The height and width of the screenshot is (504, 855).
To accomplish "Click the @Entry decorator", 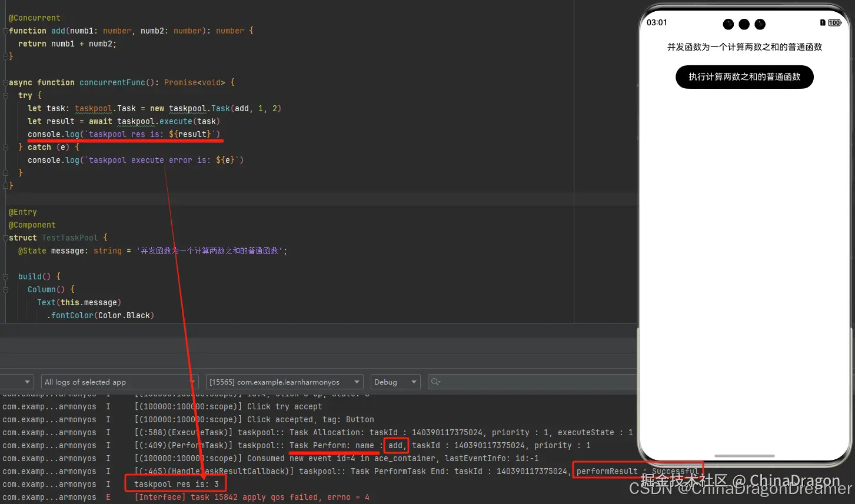I will (23, 212).
